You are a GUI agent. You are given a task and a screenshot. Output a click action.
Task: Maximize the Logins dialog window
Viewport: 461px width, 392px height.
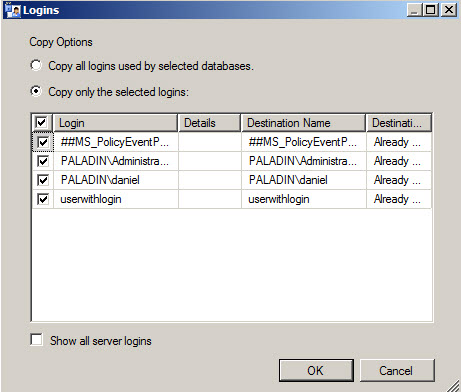tap(431, 10)
